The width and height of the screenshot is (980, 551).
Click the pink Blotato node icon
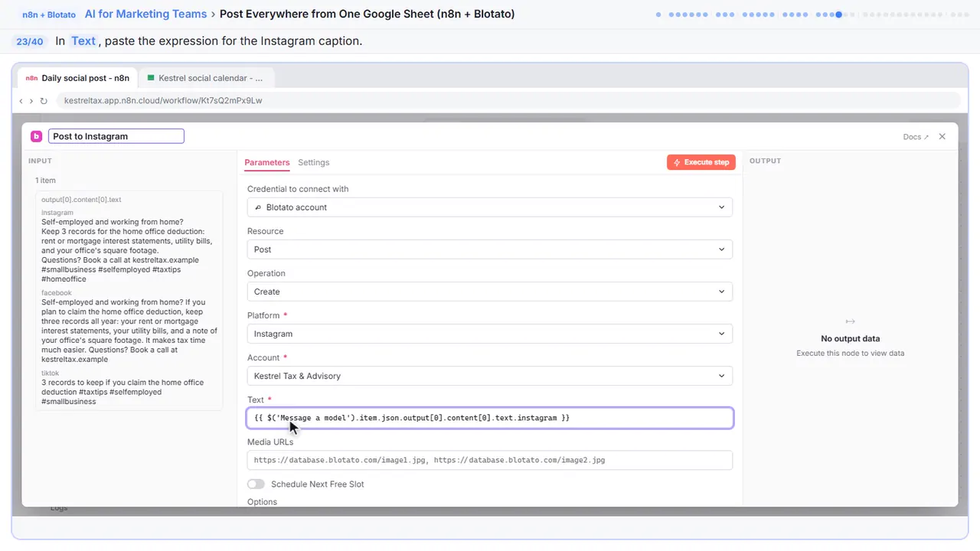click(x=36, y=136)
